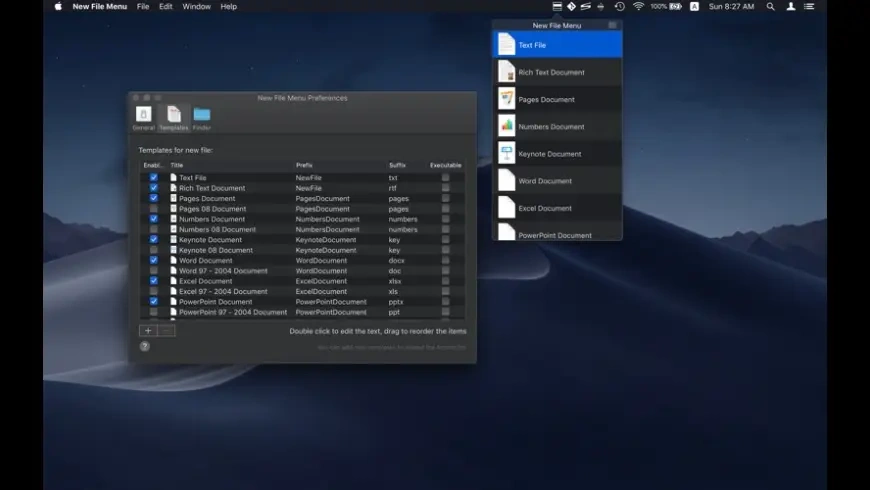Open the New File Menu application menu

pyautogui.click(x=100, y=7)
